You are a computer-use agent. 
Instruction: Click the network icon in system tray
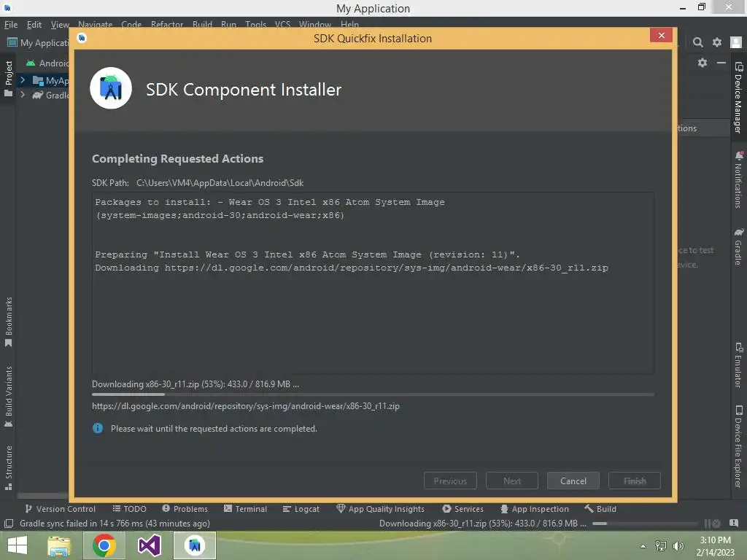pyautogui.click(x=661, y=545)
